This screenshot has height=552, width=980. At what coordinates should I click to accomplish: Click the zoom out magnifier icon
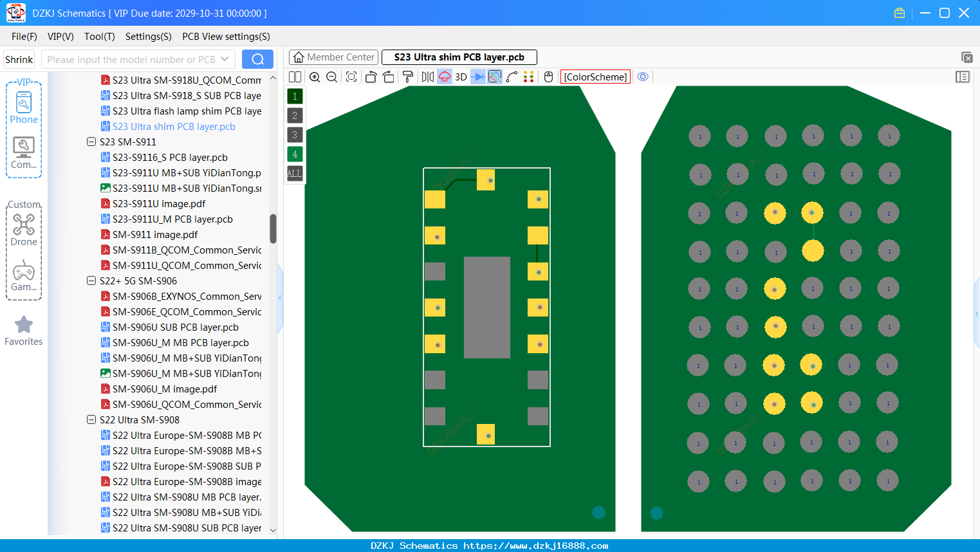pos(332,77)
